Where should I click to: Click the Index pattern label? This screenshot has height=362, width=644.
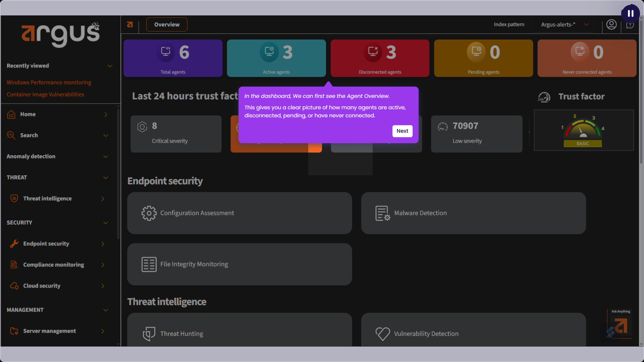[x=509, y=24]
